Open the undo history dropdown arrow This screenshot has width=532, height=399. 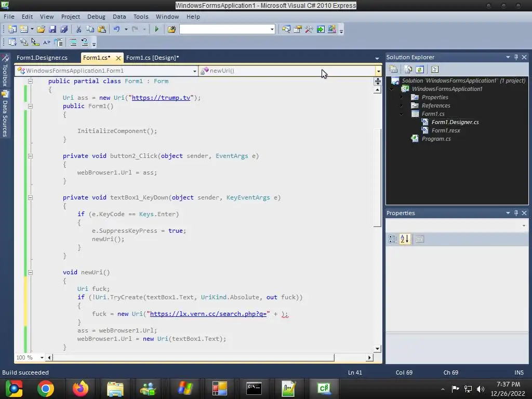click(126, 29)
